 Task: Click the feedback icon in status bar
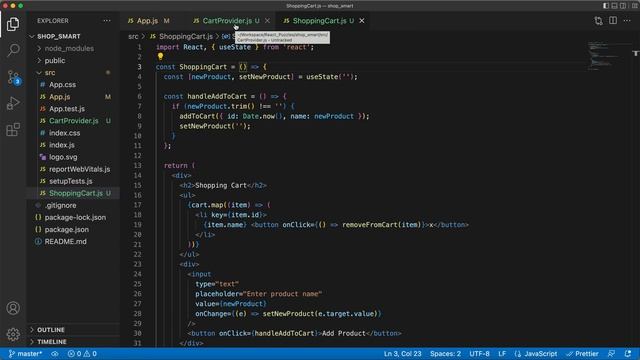(611, 353)
